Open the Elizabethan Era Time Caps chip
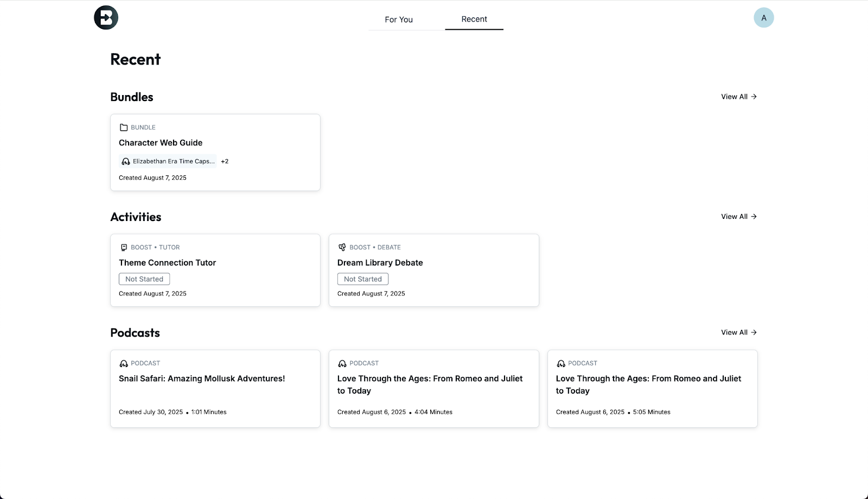This screenshot has width=868, height=499. coord(173,161)
